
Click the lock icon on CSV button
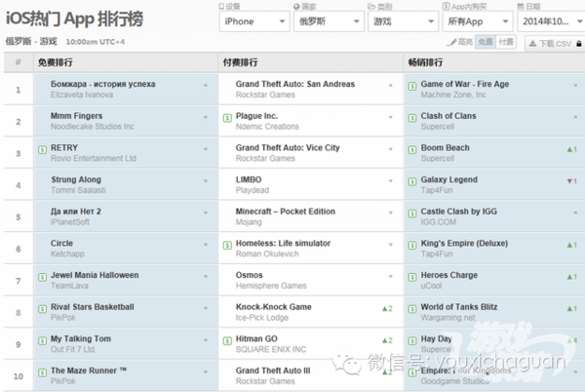(x=578, y=44)
